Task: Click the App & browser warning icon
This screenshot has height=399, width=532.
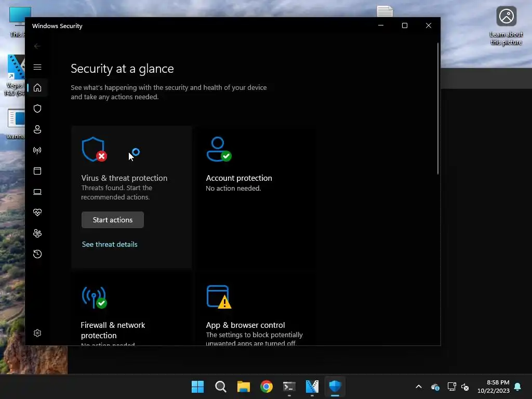Action: (219, 297)
